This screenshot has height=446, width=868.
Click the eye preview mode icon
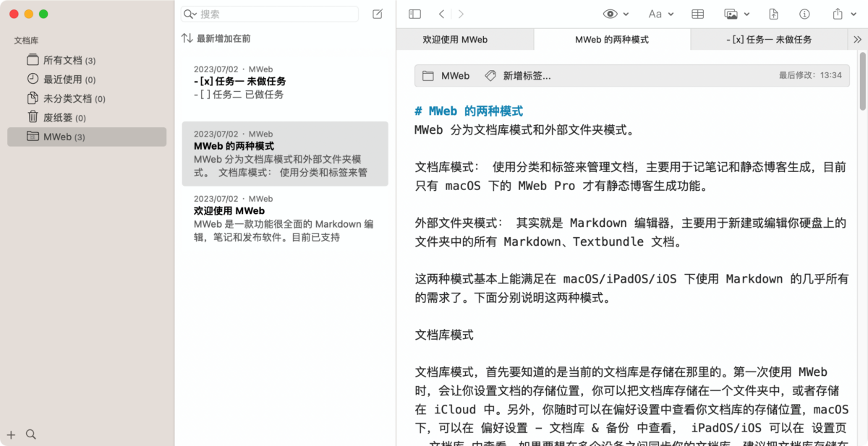coord(611,14)
